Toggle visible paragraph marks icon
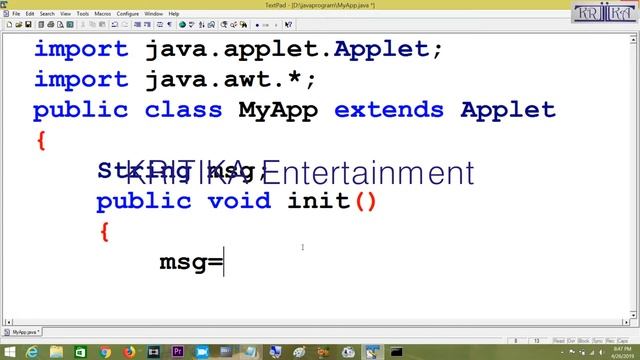 (169, 24)
